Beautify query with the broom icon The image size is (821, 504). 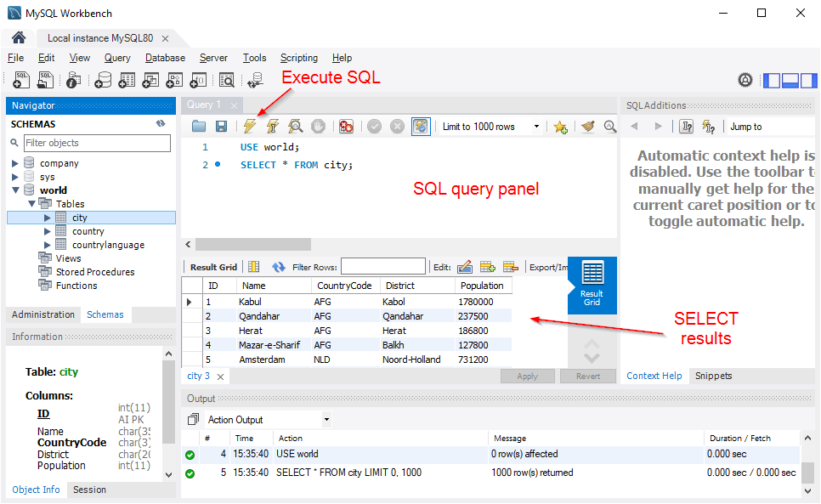[588, 126]
